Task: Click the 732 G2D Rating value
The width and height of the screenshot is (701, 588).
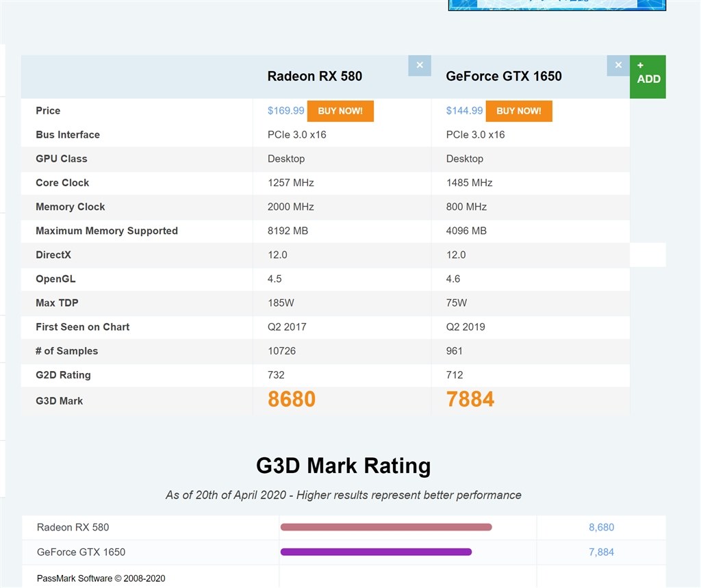Action: coord(276,375)
